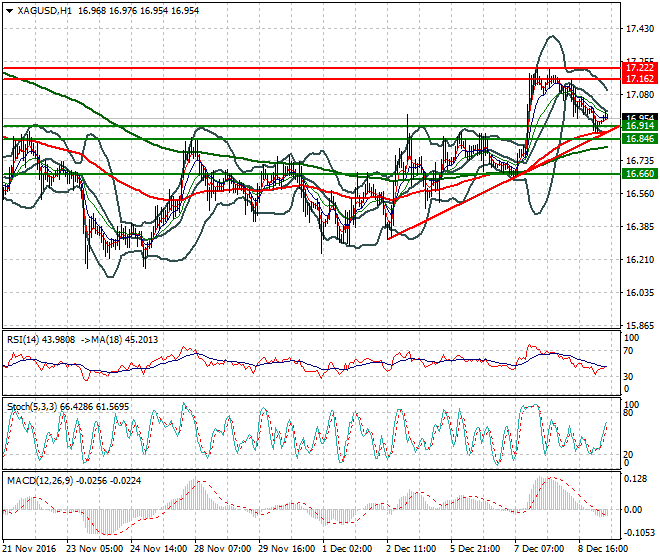Click the 16.035 price scale value
The height and width of the screenshot is (560, 660).
click(x=640, y=293)
